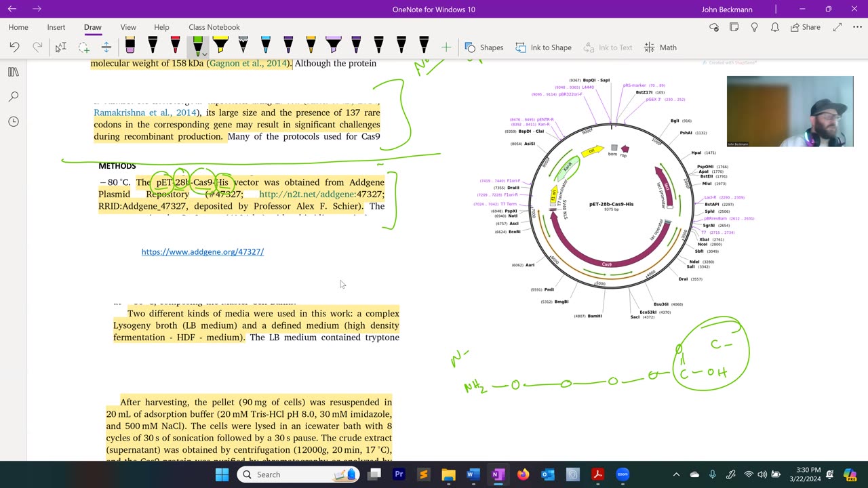
Task: Switch to the Draw tab
Action: 93,27
